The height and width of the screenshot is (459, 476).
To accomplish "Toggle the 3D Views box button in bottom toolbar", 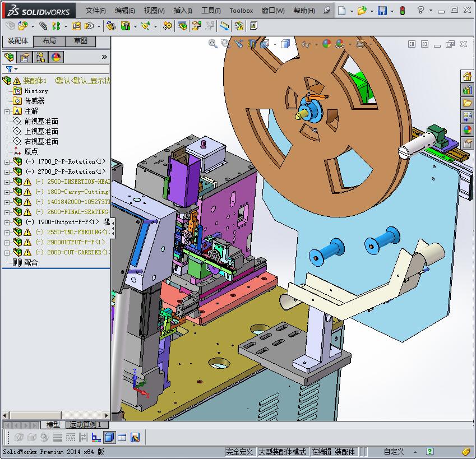I will tap(109, 438).
